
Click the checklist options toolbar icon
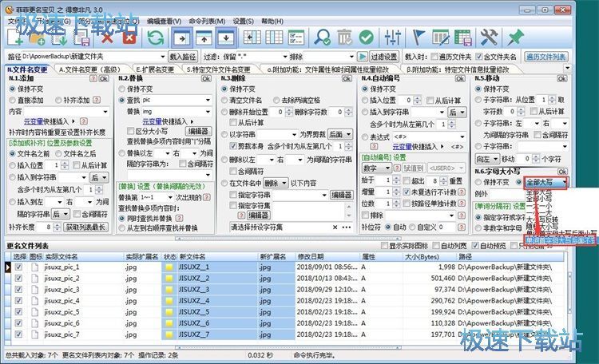tap(296, 38)
